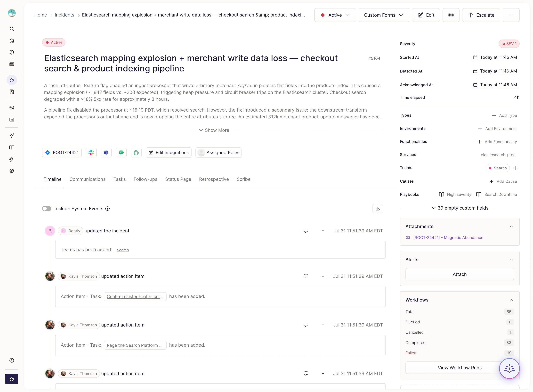Viewport: 533px width, 392px height.
Task: Click the broadcast button in the header
Action: (x=451, y=15)
